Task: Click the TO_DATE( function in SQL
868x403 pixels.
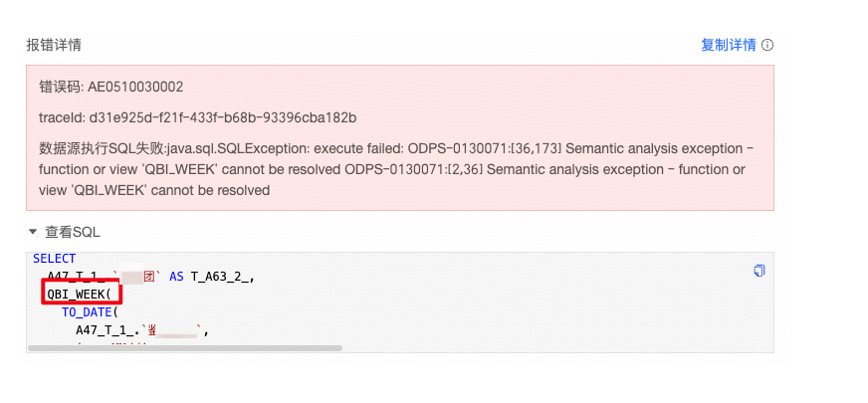Action: click(90, 311)
